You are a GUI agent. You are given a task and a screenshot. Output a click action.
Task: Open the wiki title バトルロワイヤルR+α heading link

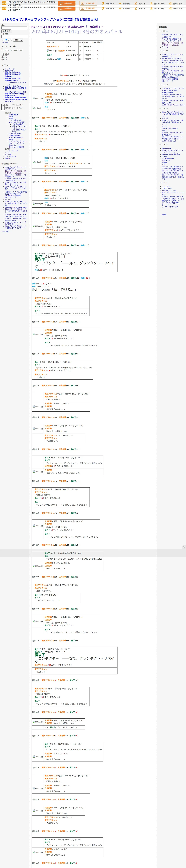[x=50, y=20]
